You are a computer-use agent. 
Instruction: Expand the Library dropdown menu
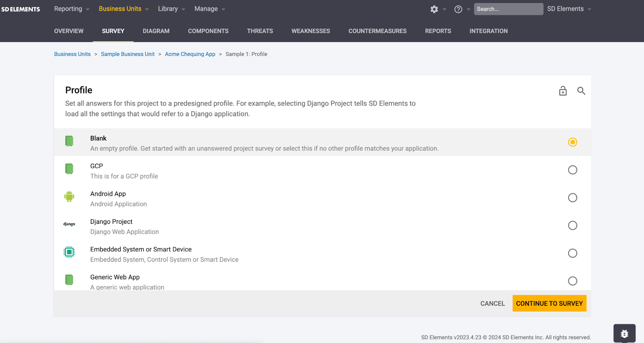[x=171, y=9]
